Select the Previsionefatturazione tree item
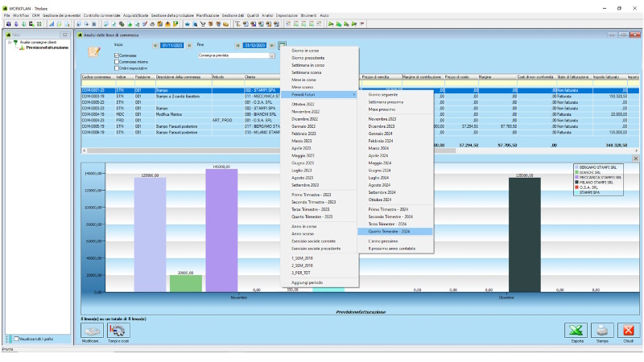The height and width of the screenshot is (362, 644). tap(47, 47)
